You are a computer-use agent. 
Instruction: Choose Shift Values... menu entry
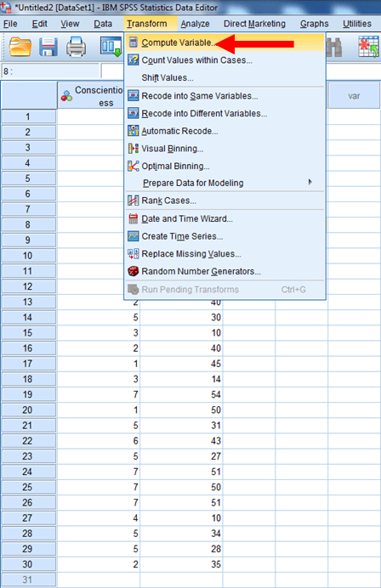(x=225, y=77)
